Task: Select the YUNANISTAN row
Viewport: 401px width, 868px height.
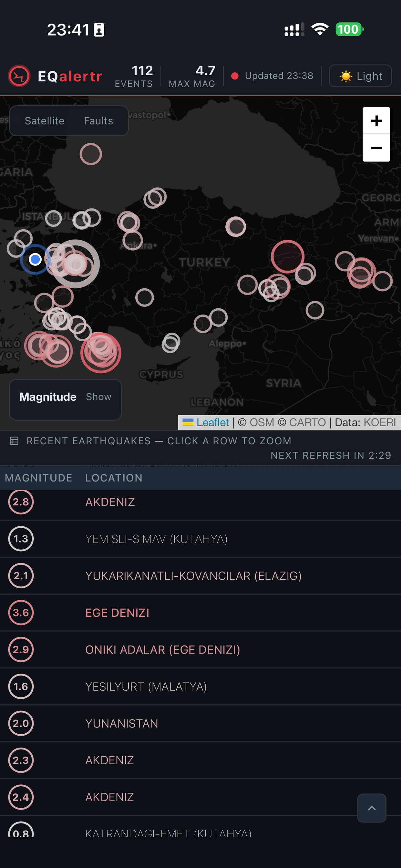Action: (200, 723)
